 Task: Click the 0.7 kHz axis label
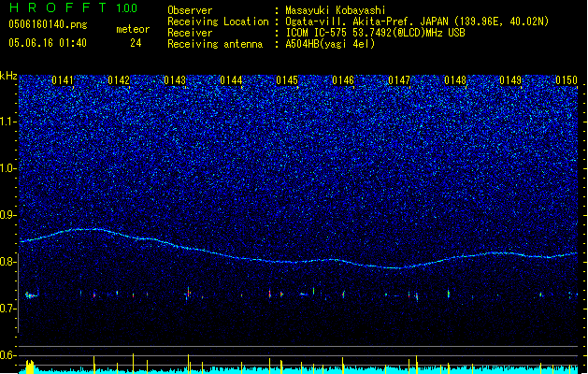[7, 309]
